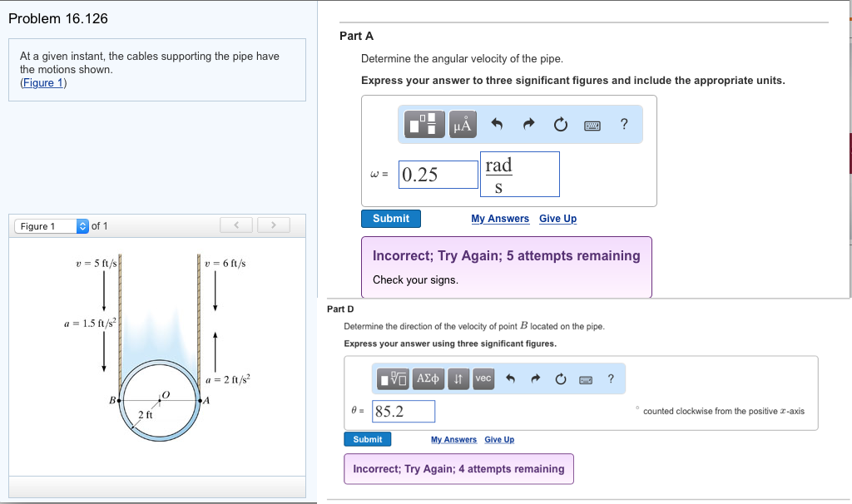This screenshot has height=504, width=852.
Task: Go to the next figure
Action: pyautogui.click(x=272, y=225)
